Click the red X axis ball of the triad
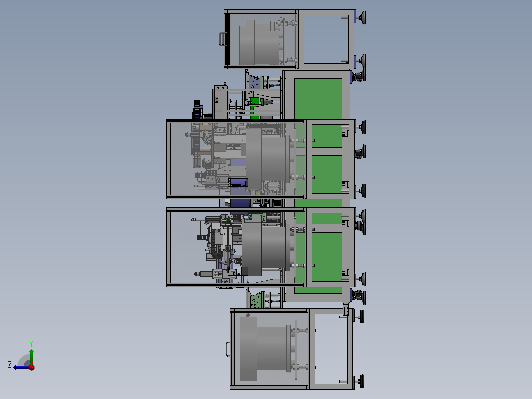This screenshot has height=399, width=532. click(x=32, y=367)
